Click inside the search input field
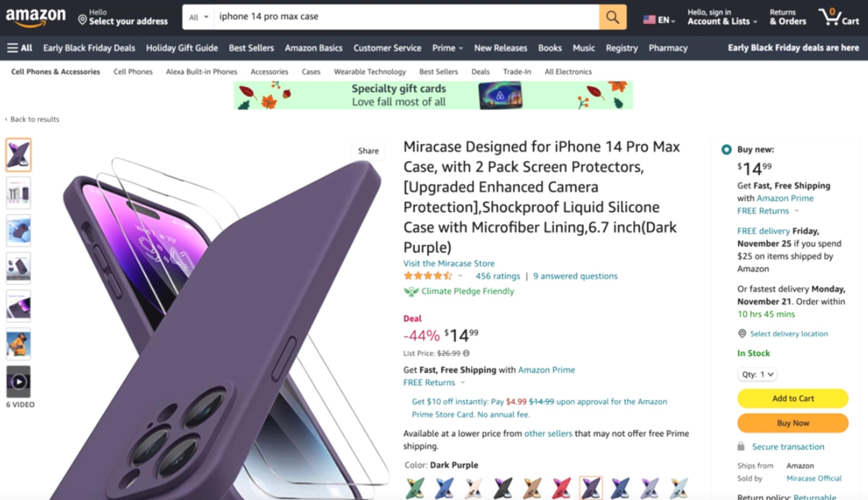Image resolution: width=868 pixels, height=500 pixels. tap(407, 17)
